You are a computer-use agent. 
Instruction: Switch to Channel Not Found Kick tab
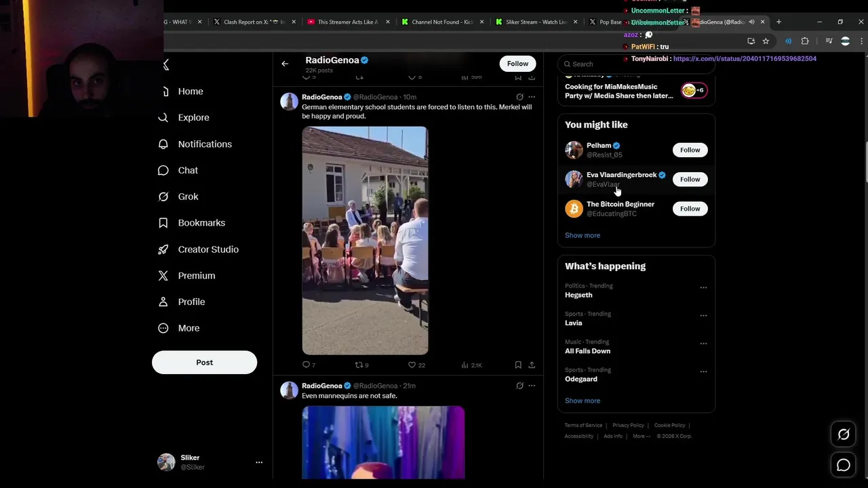pos(442,22)
